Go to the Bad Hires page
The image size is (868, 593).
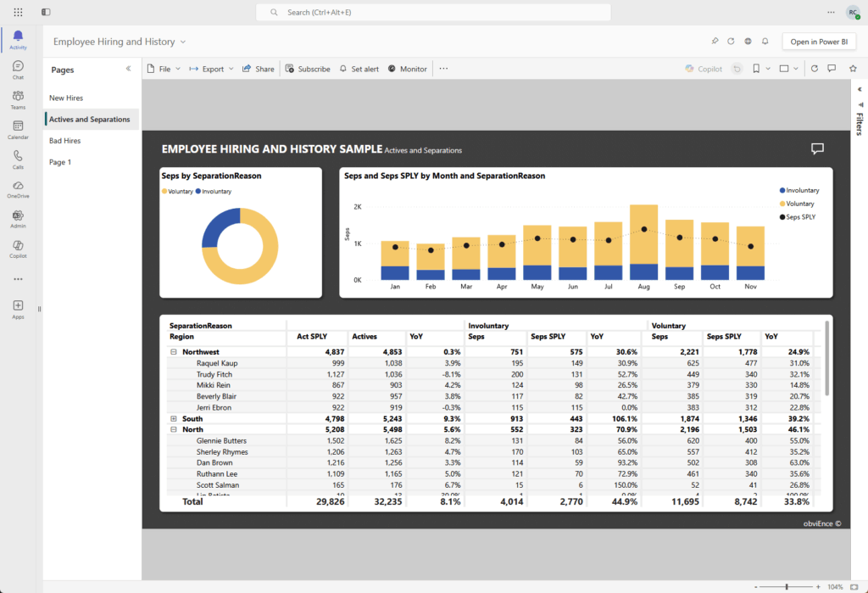click(x=64, y=141)
